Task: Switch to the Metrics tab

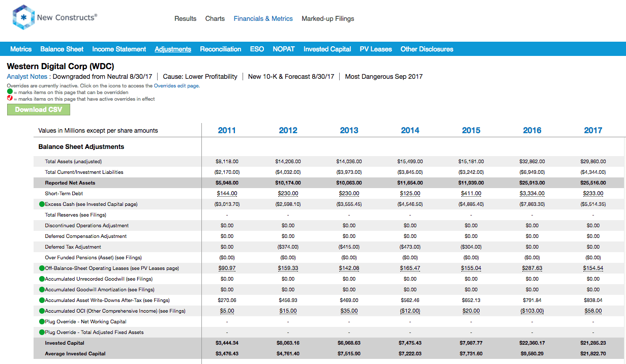Action: (21, 49)
